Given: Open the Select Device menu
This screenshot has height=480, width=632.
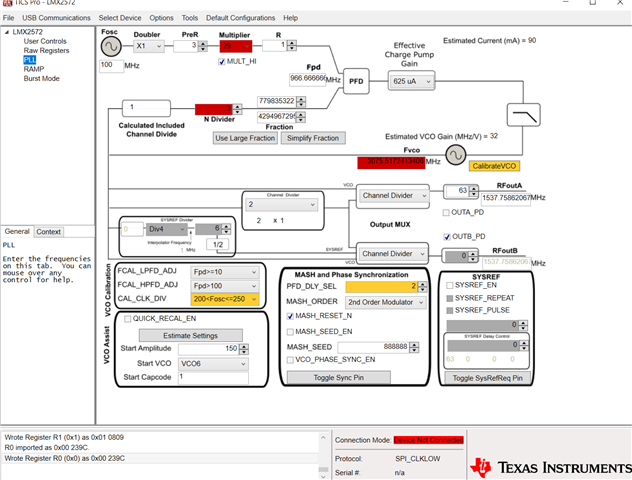Looking at the screenshot, I should 120,18.
